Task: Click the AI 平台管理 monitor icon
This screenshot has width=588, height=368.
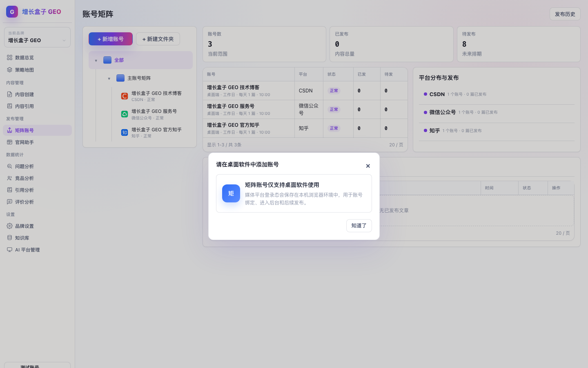Action: (x=9, y=250)
